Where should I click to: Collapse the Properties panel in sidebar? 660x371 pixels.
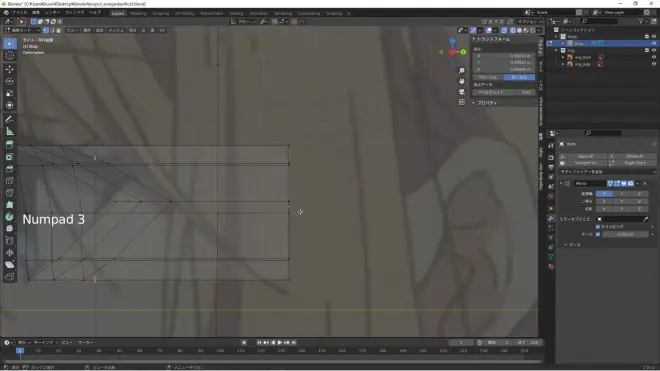[x=474, y=103]
